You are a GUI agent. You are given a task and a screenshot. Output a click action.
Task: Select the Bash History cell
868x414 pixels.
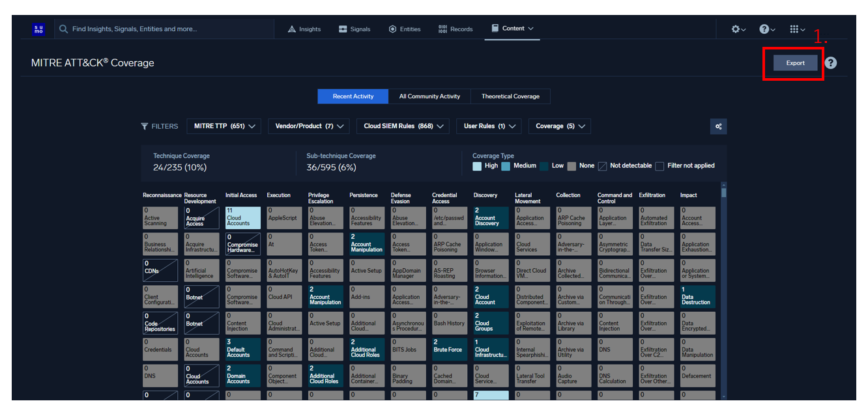(450, 323)
